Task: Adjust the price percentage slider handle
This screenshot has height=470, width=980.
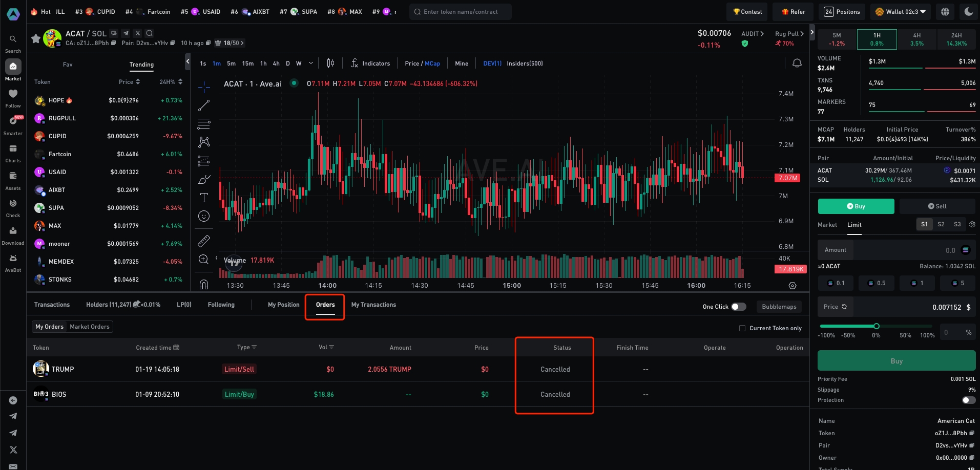Action: tap(877, 326)
